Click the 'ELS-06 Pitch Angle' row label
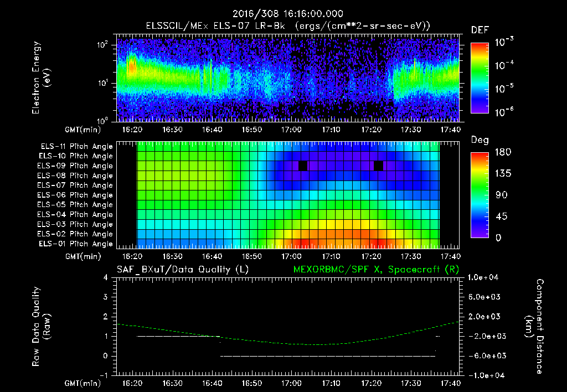This screenshot has height=392, width=567. 75,195
